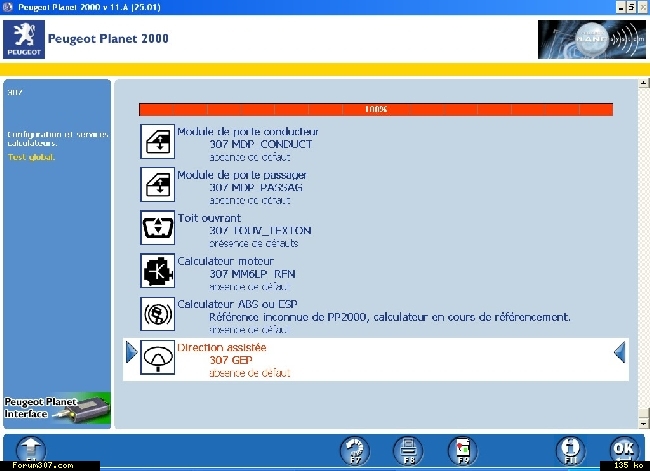
Task: Click the scrollbar up arrow
Action: pos(643,83)
